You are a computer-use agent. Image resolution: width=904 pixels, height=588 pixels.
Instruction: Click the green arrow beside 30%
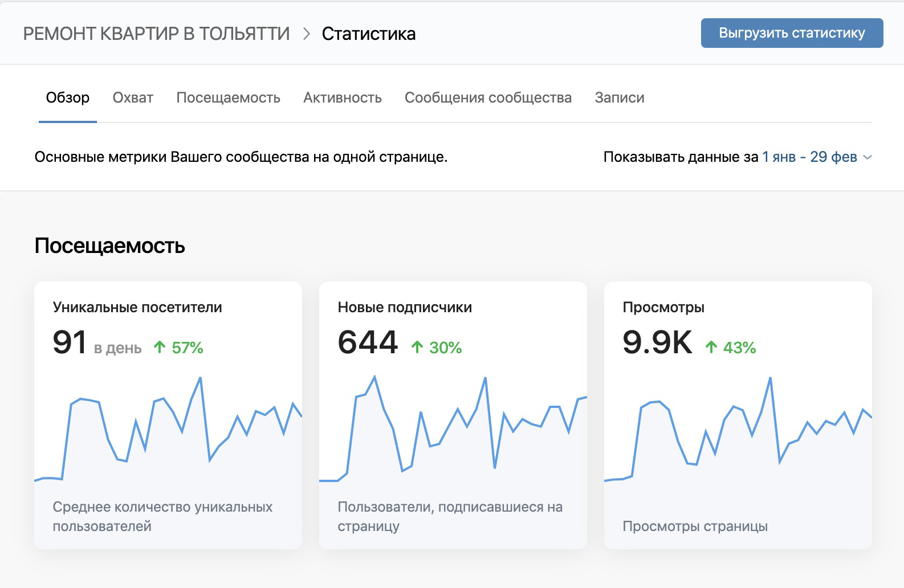pos(417,347)
